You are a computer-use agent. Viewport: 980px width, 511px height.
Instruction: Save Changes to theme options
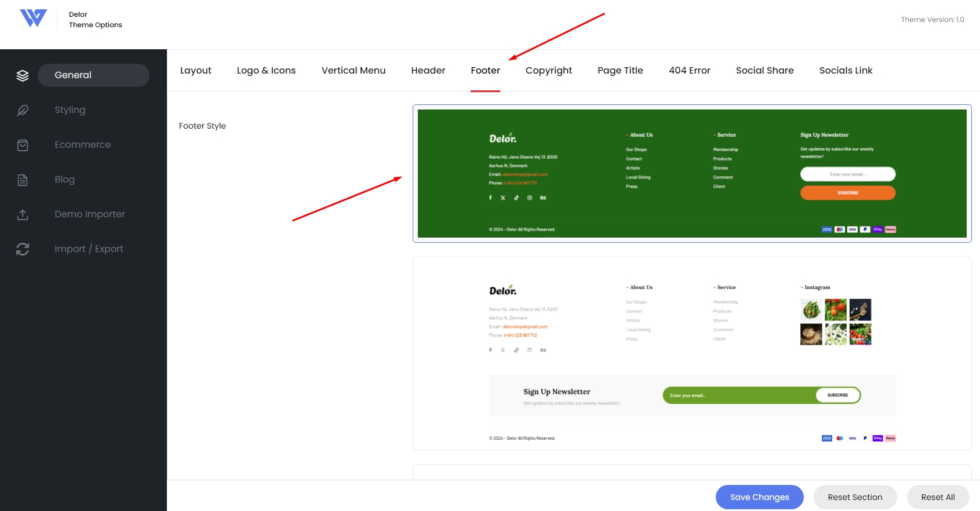pyautogui.click(x=760, y=497)
